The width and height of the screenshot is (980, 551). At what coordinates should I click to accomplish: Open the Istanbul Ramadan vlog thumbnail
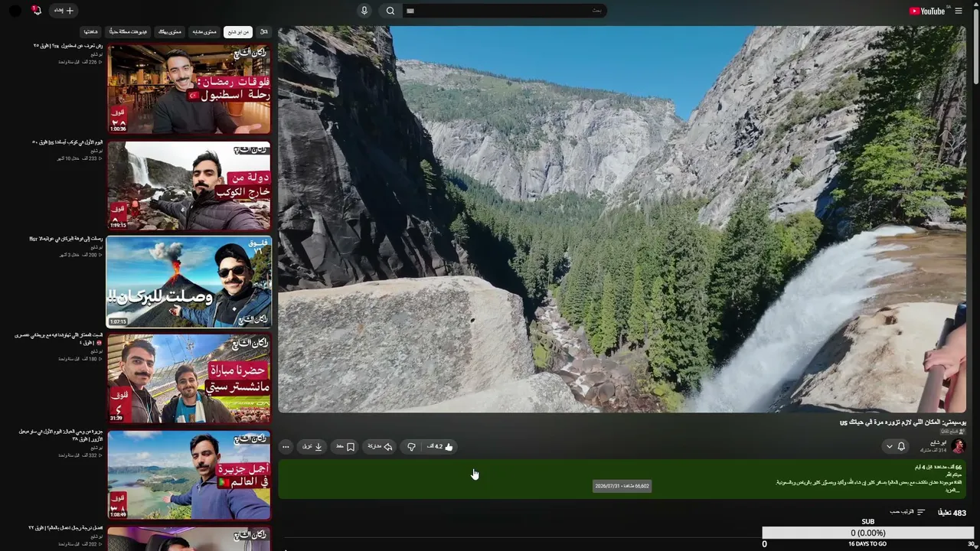point(189,89)
